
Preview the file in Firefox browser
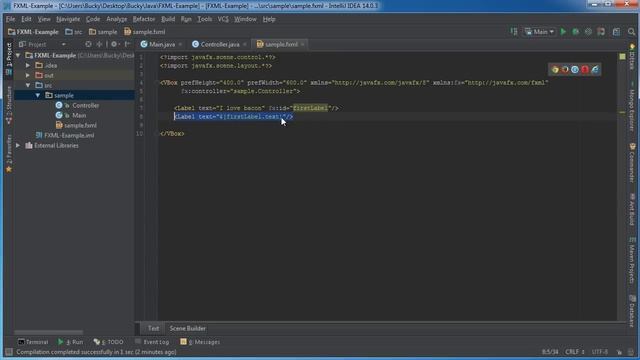pyautogui.click(x=565, y=70)
